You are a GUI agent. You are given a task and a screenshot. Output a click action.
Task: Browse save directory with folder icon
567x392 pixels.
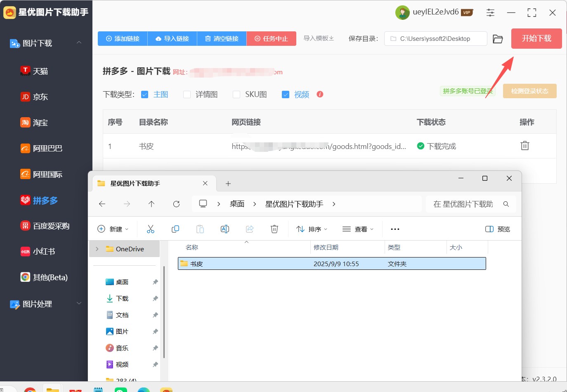[498, 39]
